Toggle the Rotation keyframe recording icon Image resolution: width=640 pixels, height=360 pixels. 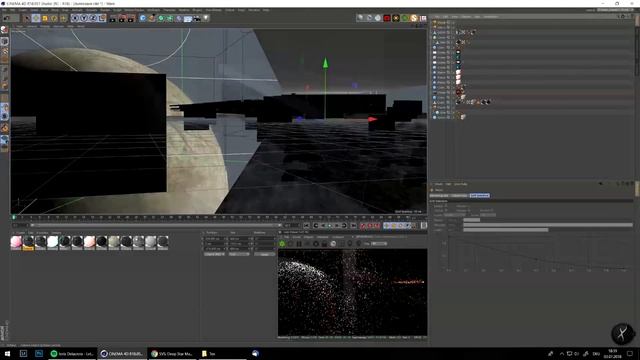pyautogui.click(x=401, y=225)
